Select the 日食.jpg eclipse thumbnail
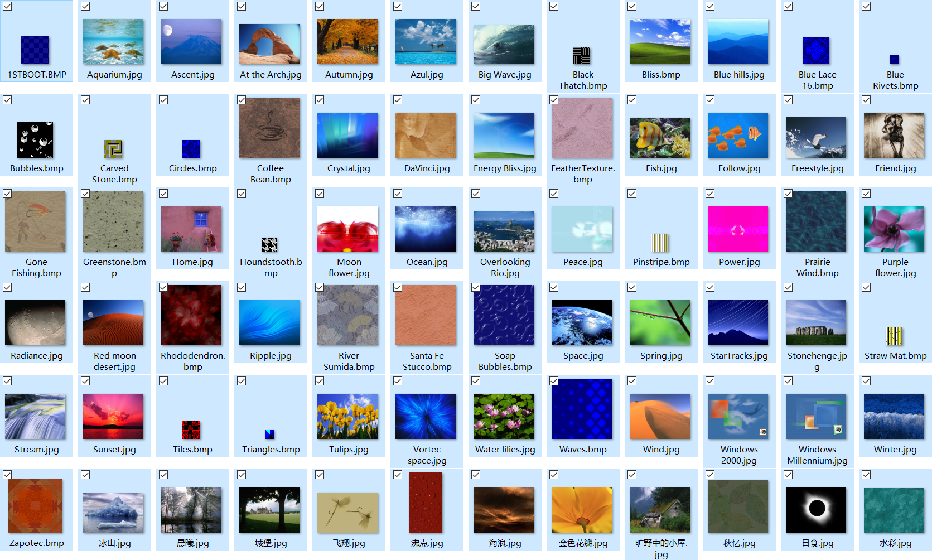Viewport: 932px width, 560px height. click(816, 510)
